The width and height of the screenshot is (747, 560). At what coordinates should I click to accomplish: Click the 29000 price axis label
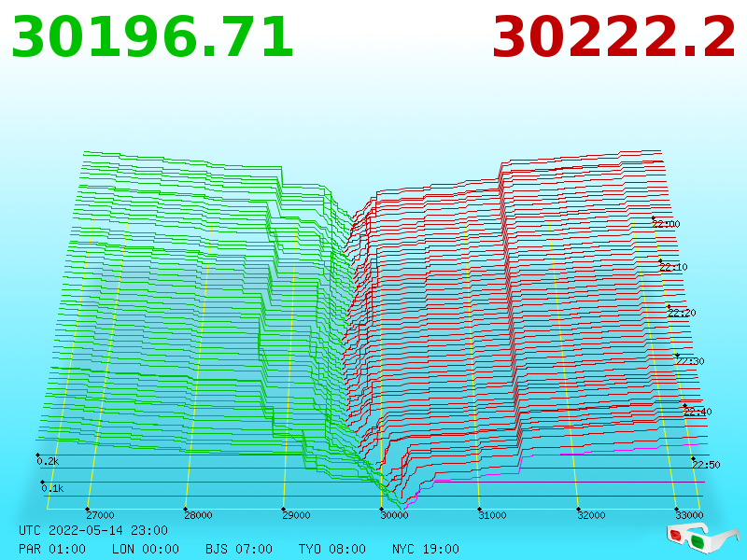click(x=296, y=515)
